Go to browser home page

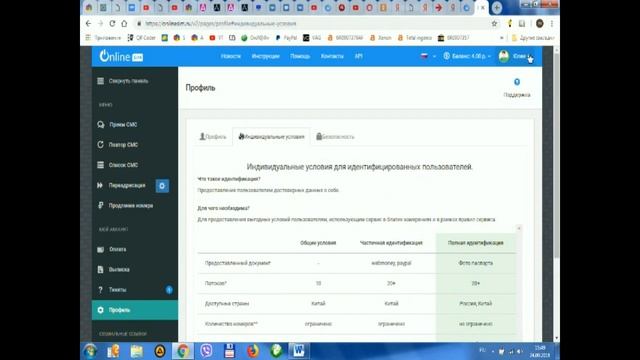(124, 24)
